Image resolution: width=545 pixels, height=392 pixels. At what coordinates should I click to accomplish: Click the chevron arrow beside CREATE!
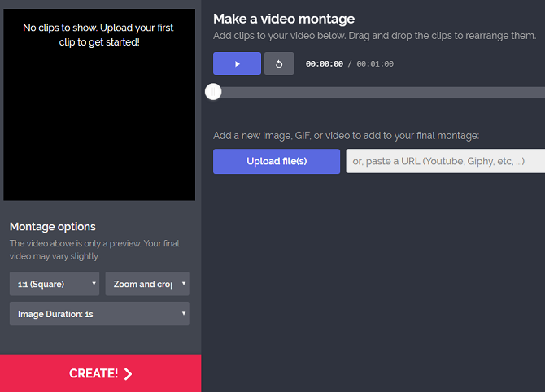(128, 374)
